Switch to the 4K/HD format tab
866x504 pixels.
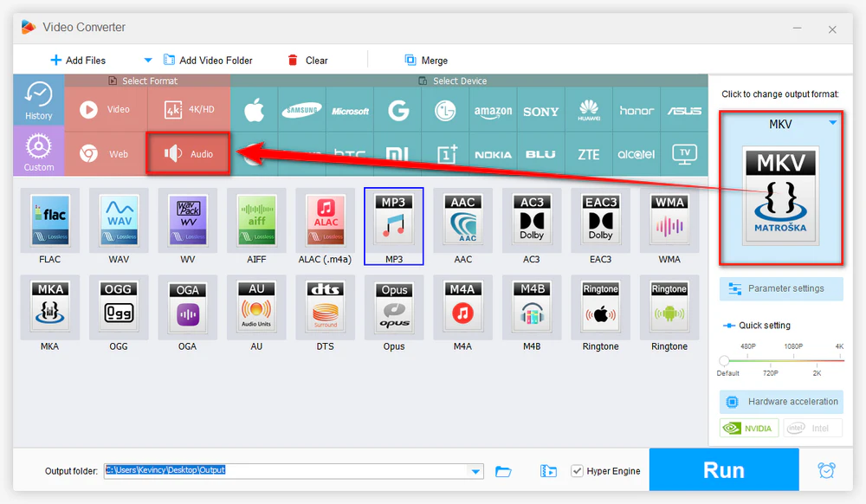point(189,109)
